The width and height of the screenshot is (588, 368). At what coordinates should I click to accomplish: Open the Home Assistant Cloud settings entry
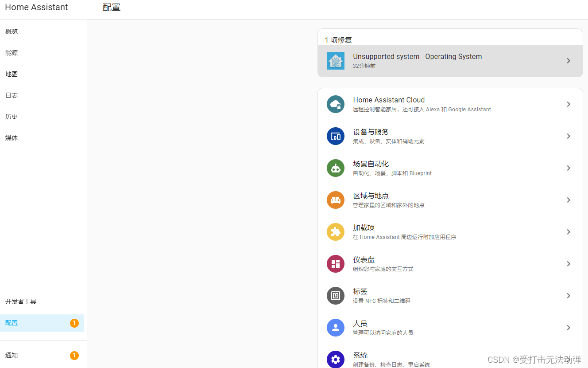tap(450, 104)
